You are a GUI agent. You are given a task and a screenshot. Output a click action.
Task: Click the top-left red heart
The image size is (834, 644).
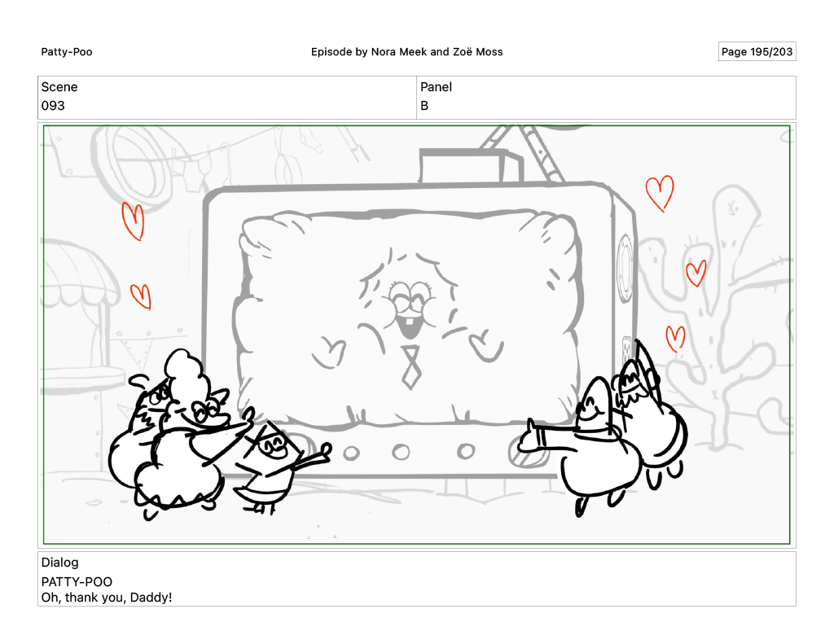[x=133, y=221]
